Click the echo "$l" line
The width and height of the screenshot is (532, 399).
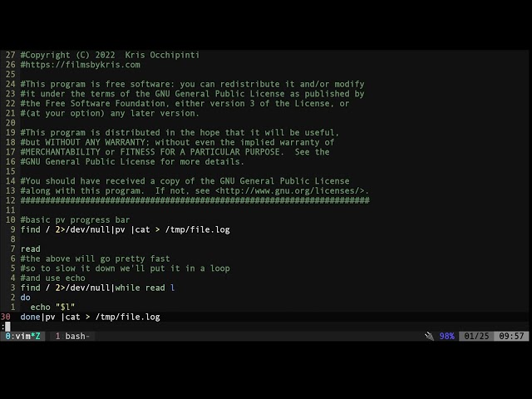52,307
